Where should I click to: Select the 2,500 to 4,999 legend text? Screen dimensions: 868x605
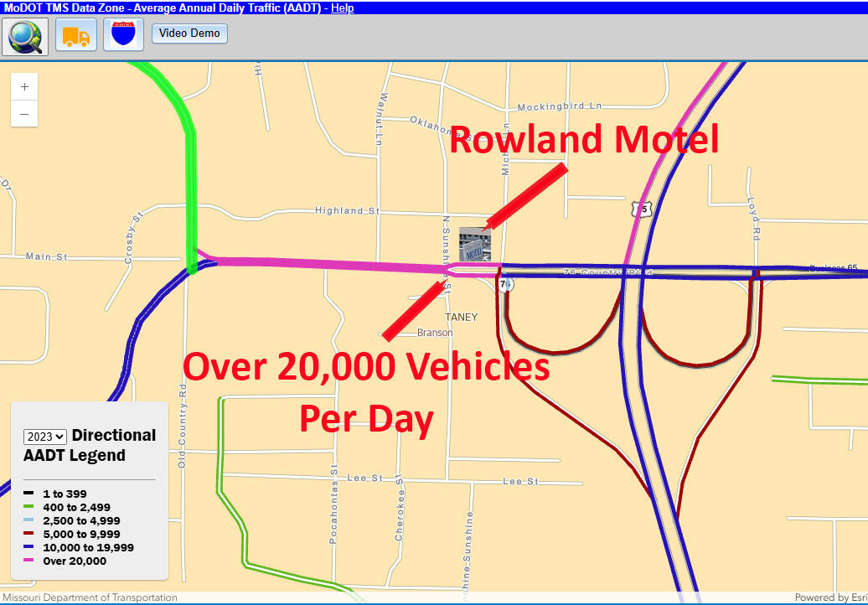81,520
